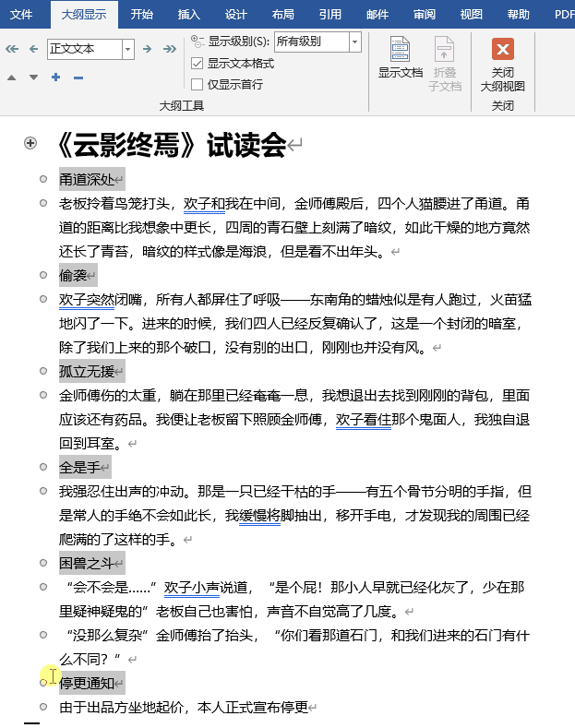
Task: Switch to 审阅 ribbon tab
Action: 425,15
